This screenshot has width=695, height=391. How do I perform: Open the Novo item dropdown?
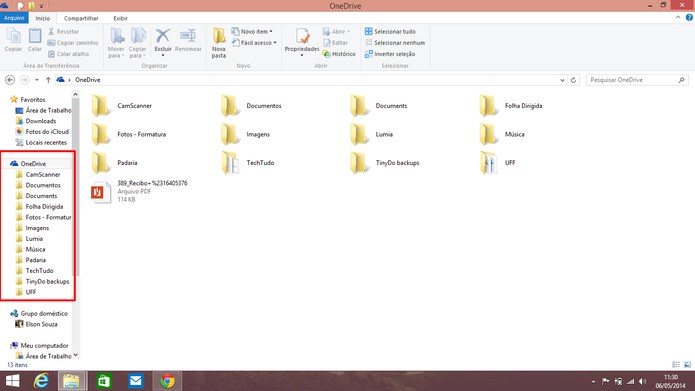pos(252,31)
